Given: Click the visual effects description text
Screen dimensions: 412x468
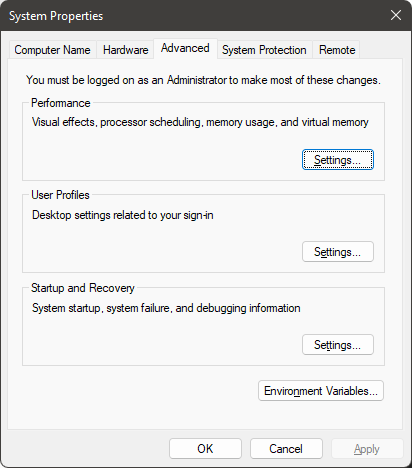Looking at the screenshot, I should point(200,122).
